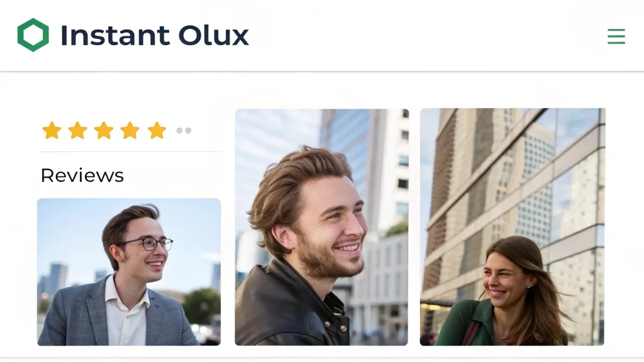Select the first rating star
Screen dimensions: 644x362
click(52, 131)
